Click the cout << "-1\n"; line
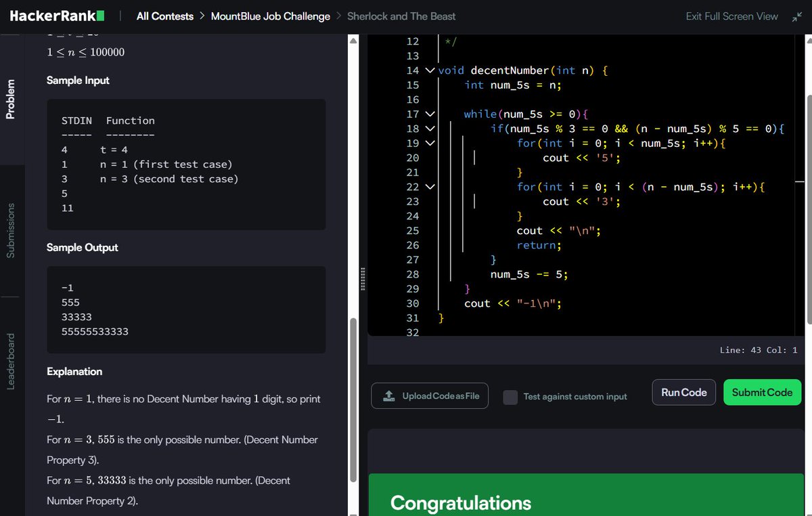Viewport: 812px width, 516px height. (513, 303)
